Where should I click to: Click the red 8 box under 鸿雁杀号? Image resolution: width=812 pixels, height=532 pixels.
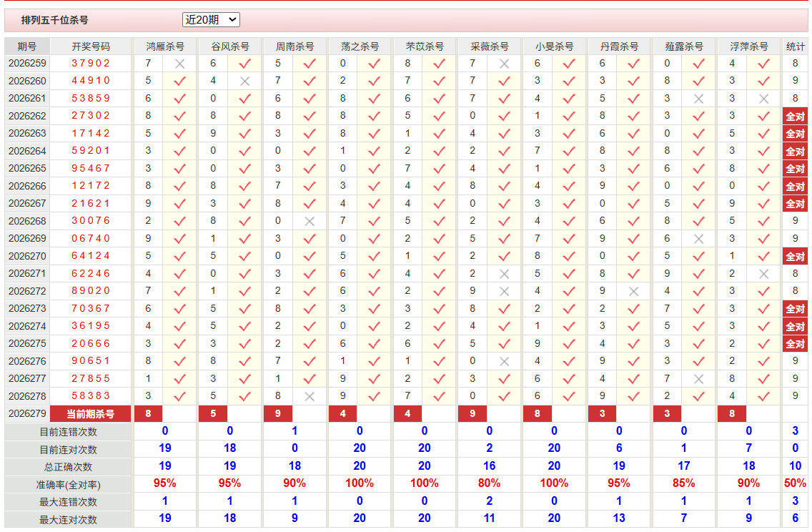tap(148, 414)
